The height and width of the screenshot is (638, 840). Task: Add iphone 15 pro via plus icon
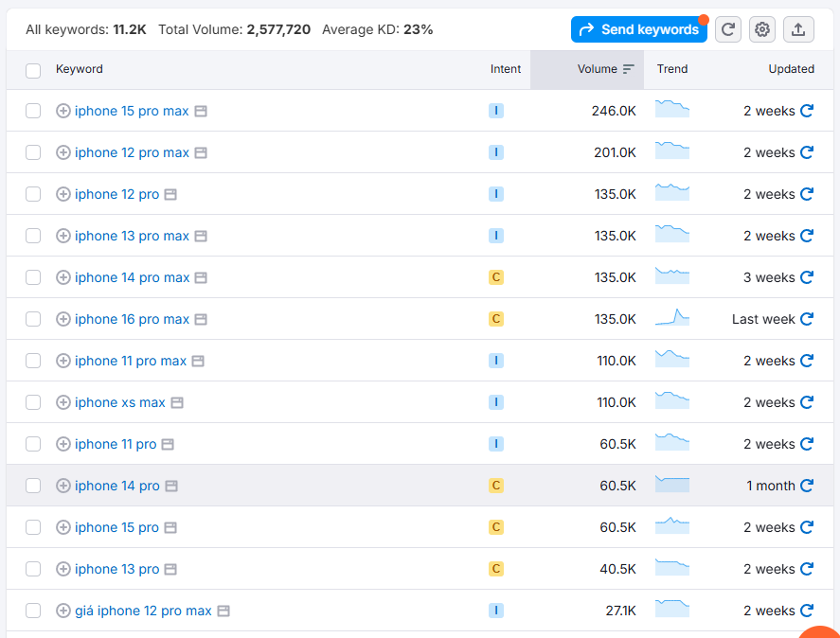click(63, 527)
